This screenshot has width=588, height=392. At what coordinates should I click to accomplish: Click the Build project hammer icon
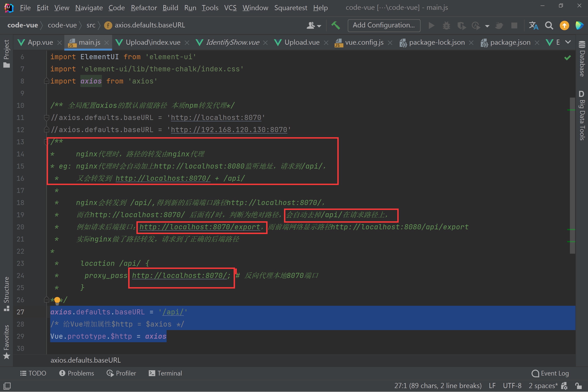click(x=336, y=25)
